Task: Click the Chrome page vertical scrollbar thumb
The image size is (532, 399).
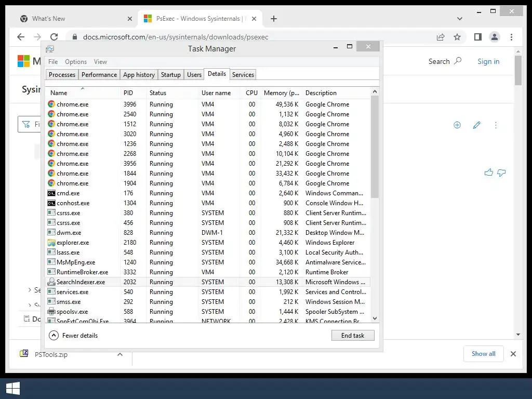Action: (518, 70)
